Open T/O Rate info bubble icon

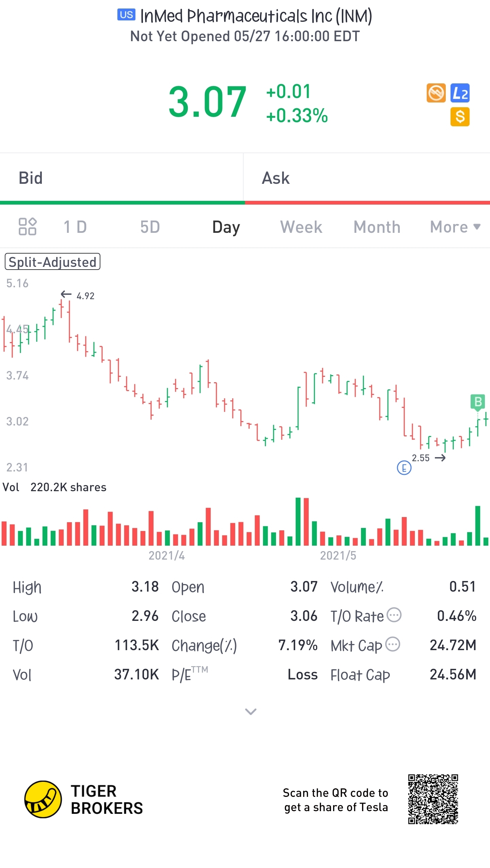[394, 615]
